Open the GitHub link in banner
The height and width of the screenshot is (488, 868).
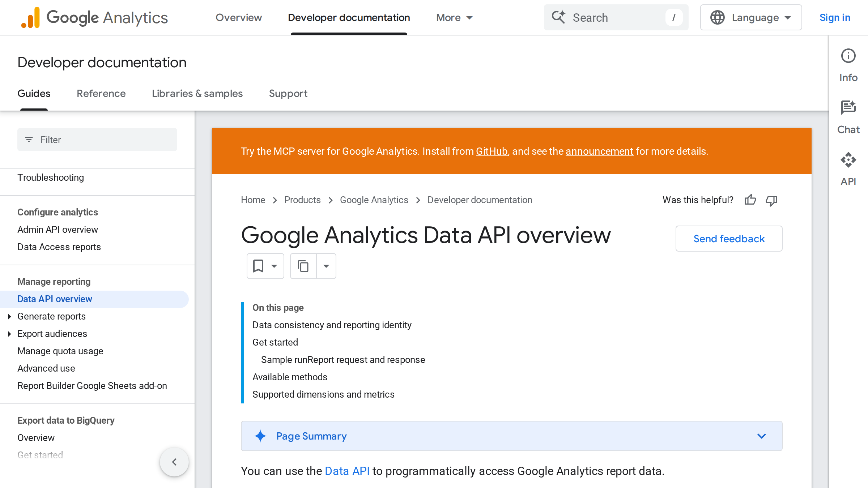(x=492, y=151)
